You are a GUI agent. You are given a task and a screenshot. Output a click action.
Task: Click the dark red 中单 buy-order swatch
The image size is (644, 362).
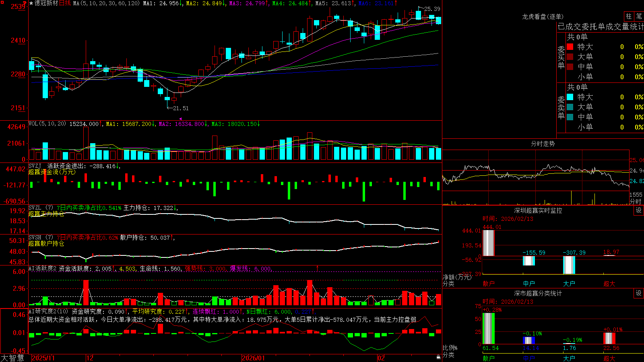pos(570,67)
